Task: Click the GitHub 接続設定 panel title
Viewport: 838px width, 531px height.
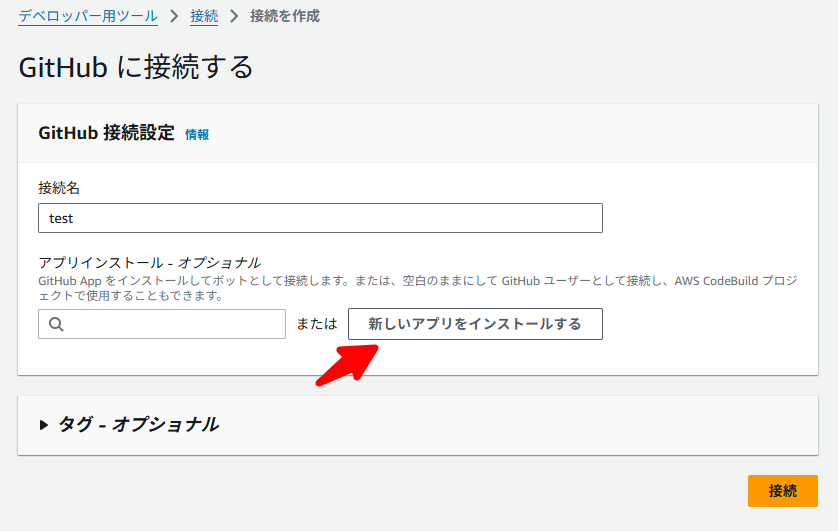Action: point(106,133)
